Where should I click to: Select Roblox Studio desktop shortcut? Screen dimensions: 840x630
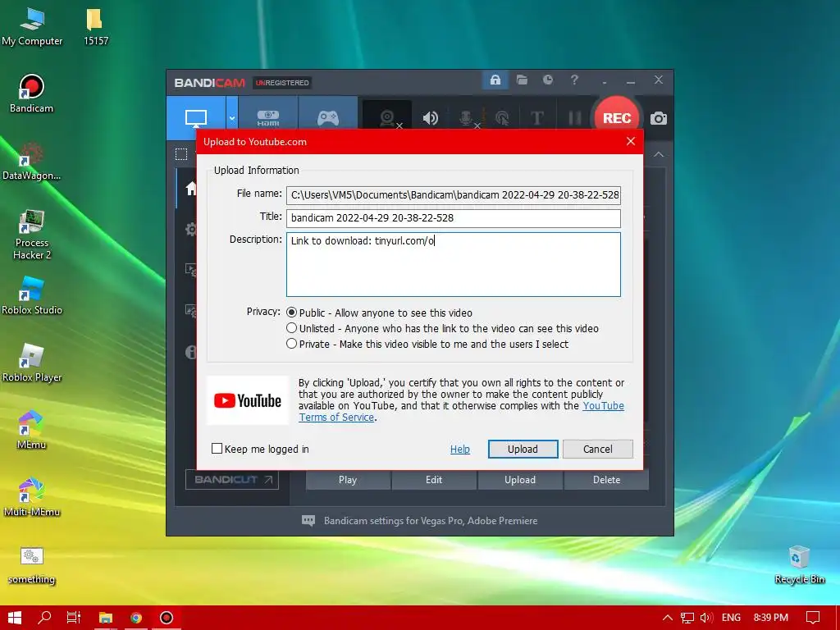(32, 295)
